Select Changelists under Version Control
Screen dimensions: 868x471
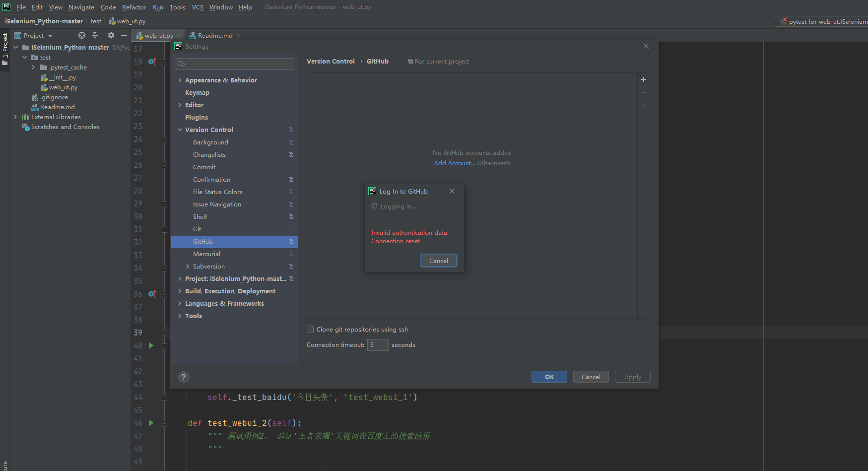point(209,155)
